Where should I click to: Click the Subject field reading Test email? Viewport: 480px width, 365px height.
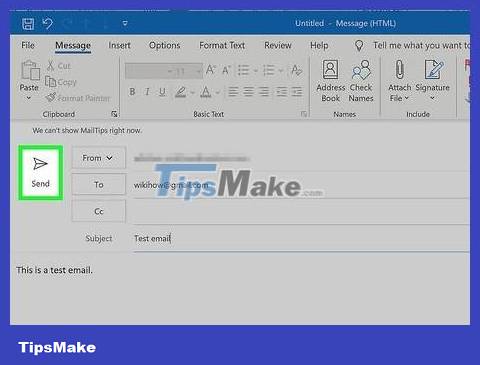pos(301,239)
